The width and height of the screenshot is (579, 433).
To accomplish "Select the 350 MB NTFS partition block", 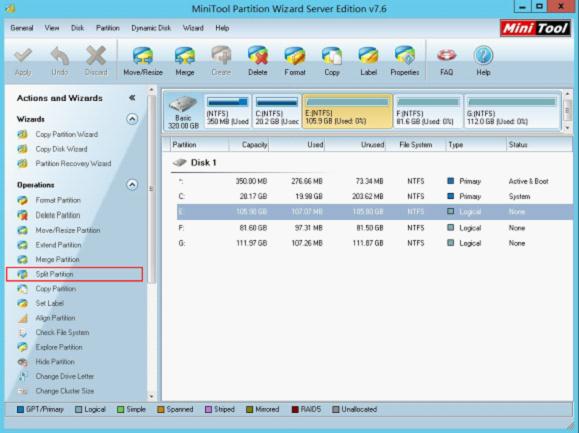I will 227,111.
